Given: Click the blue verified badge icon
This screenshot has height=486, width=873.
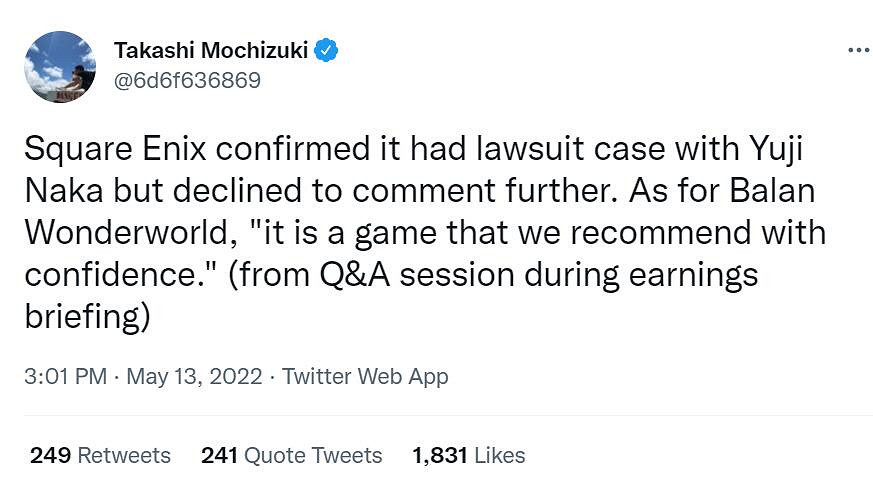Looking at the screenshot, I should [326, 50].
